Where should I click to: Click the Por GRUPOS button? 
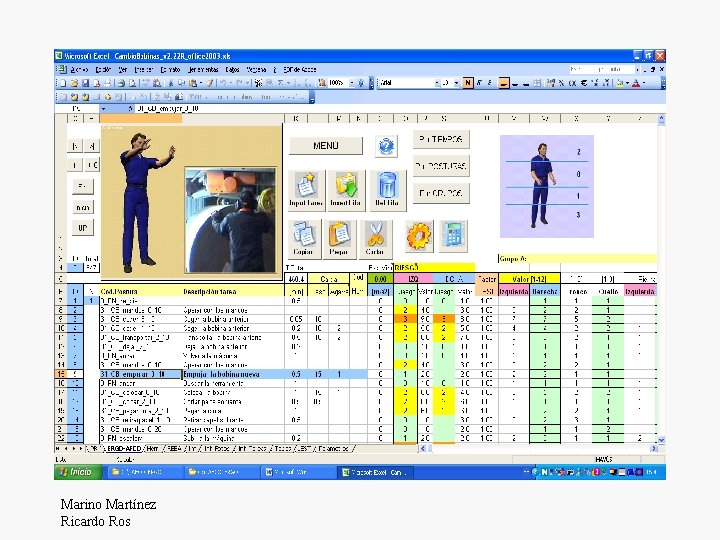coord(441,193)
